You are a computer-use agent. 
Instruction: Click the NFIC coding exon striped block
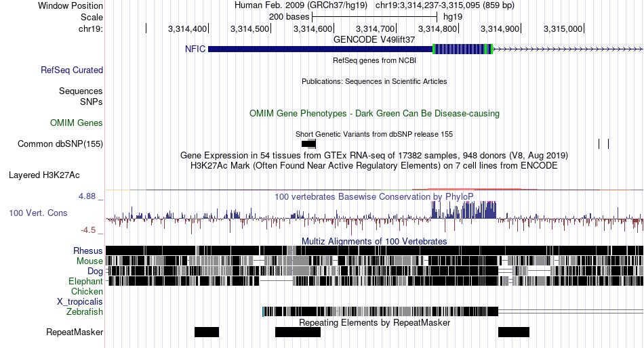coord(462,49)
